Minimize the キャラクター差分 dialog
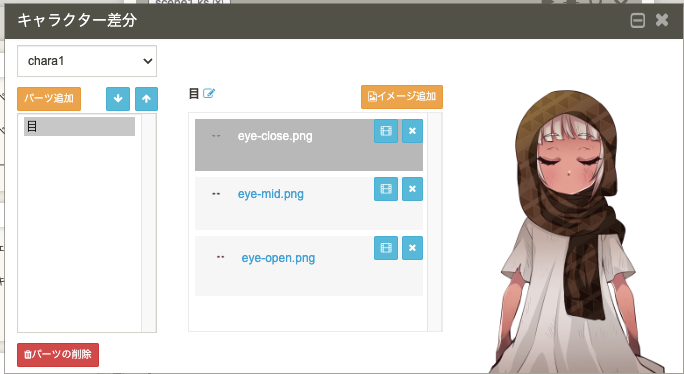Image resolution: width=684 pixels, height=374 pixels. 638,20
